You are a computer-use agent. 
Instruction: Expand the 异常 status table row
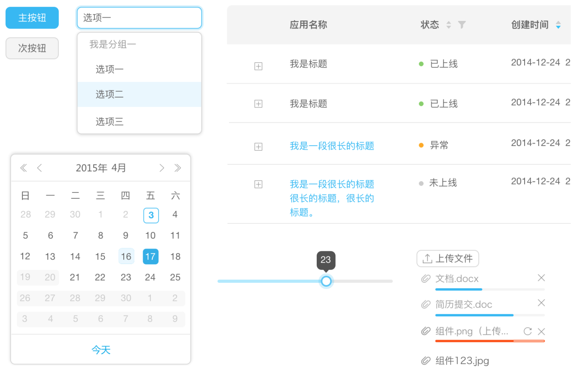[x=258, y=147]
